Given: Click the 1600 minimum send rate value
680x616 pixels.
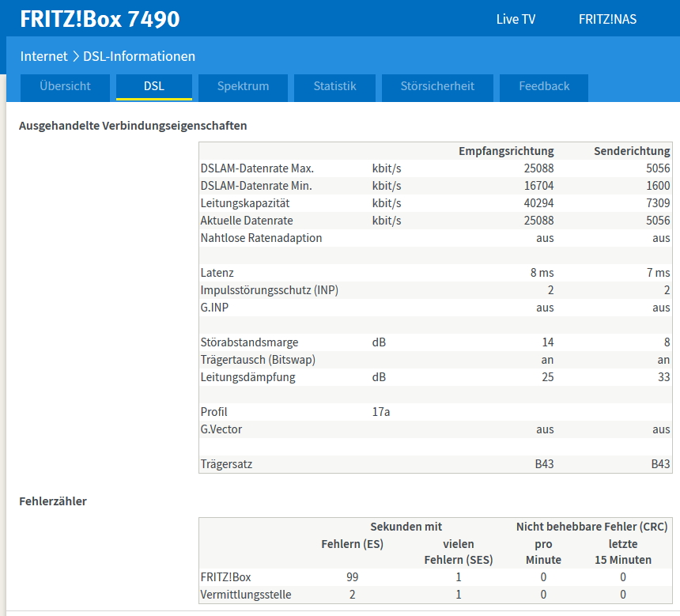Looking at the screenshot, I should (x=658, y=186).
